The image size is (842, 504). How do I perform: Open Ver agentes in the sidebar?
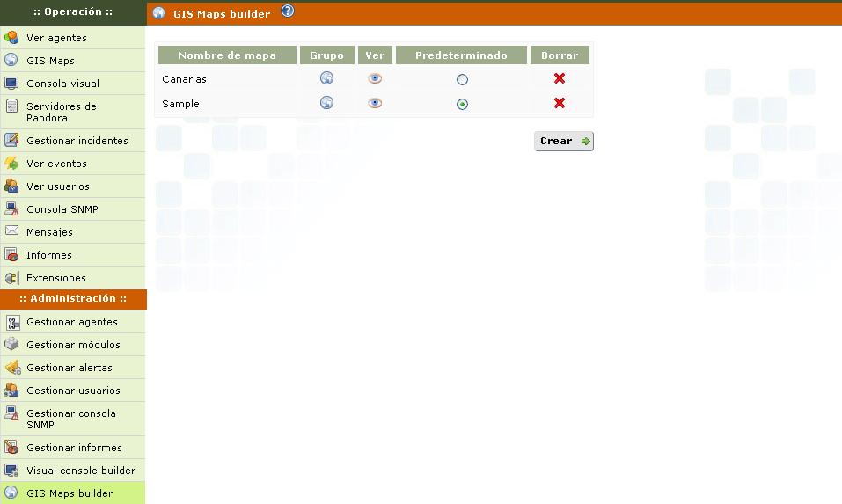[56, 38]
